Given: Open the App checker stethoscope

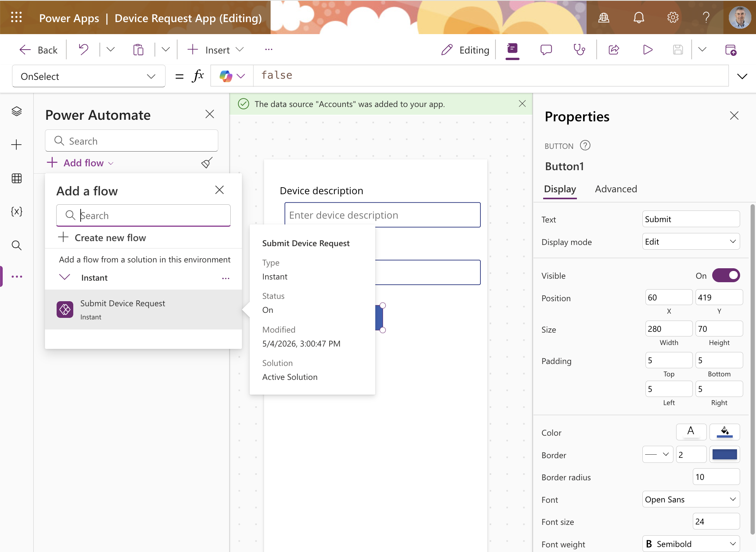Looking at the screenshot, I should pos(580,50).
